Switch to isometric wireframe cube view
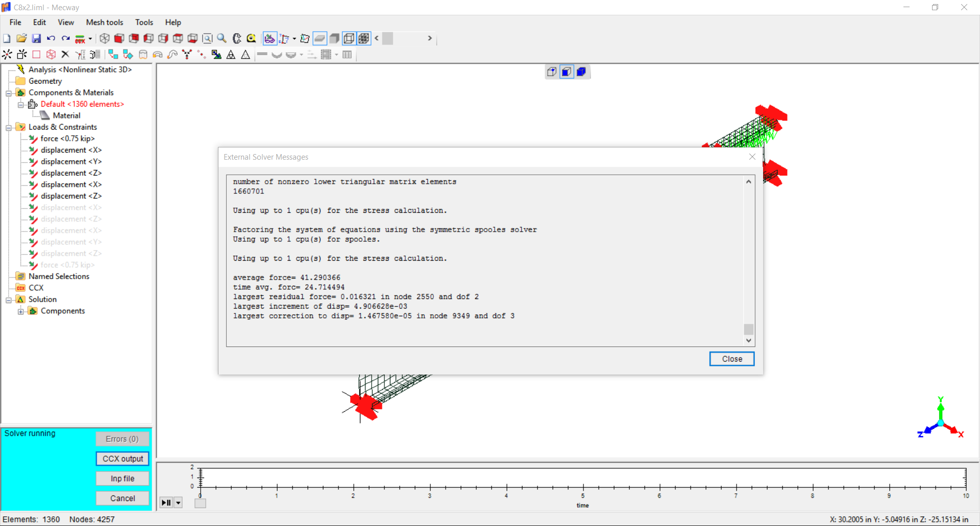 [105, 38]
